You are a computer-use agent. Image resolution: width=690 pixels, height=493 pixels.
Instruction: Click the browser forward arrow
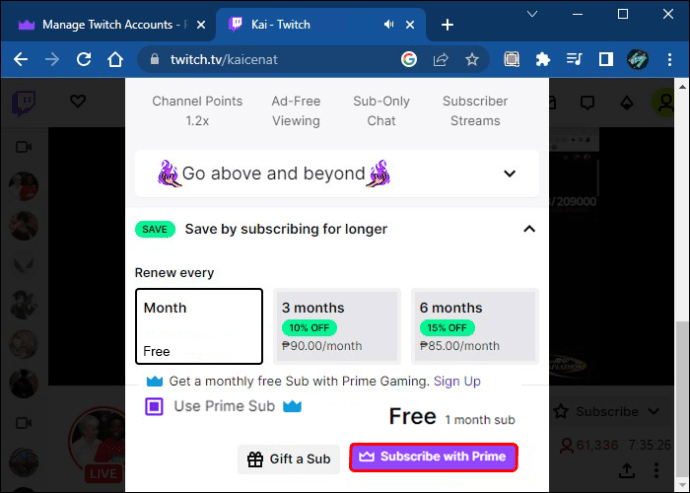tap(52, 59)
